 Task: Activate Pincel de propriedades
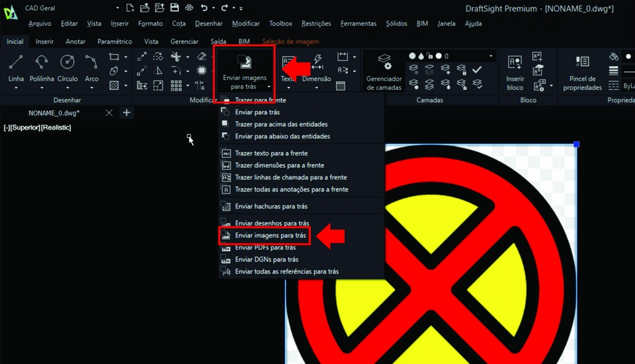(x=582, y=73)
